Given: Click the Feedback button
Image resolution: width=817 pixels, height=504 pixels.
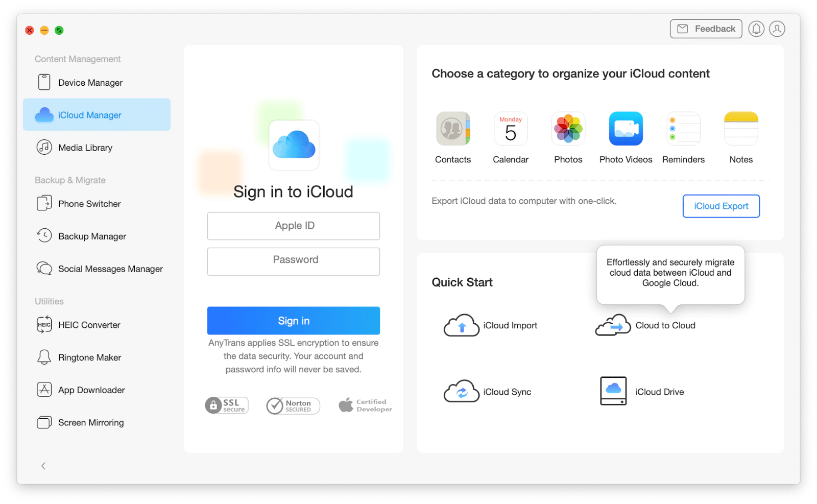Looking at the screenshot, I should click(706, 29).
